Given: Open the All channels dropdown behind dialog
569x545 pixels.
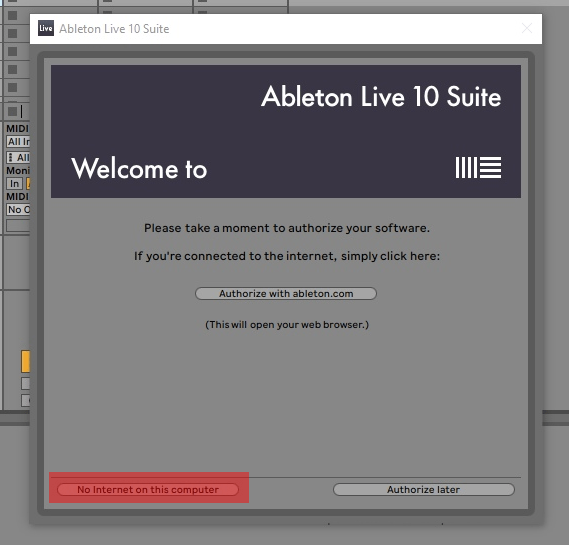Looking at the screenshot, I should click(18, 157).
